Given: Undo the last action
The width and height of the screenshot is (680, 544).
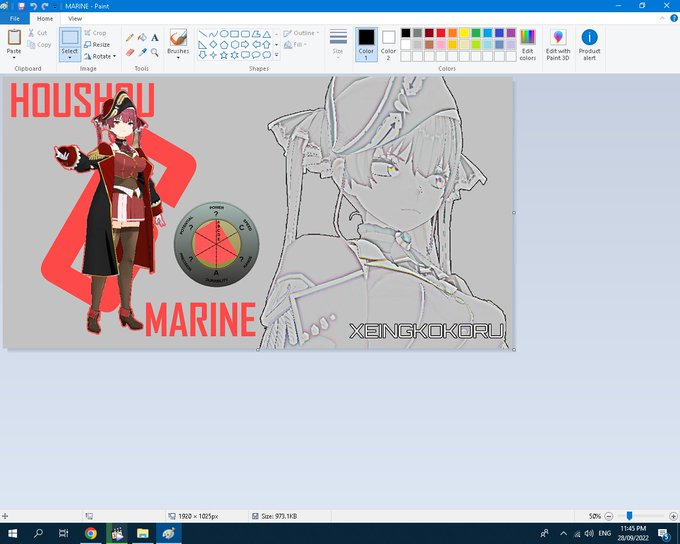Looking at the screenshot, I should (x=33, y=6).
